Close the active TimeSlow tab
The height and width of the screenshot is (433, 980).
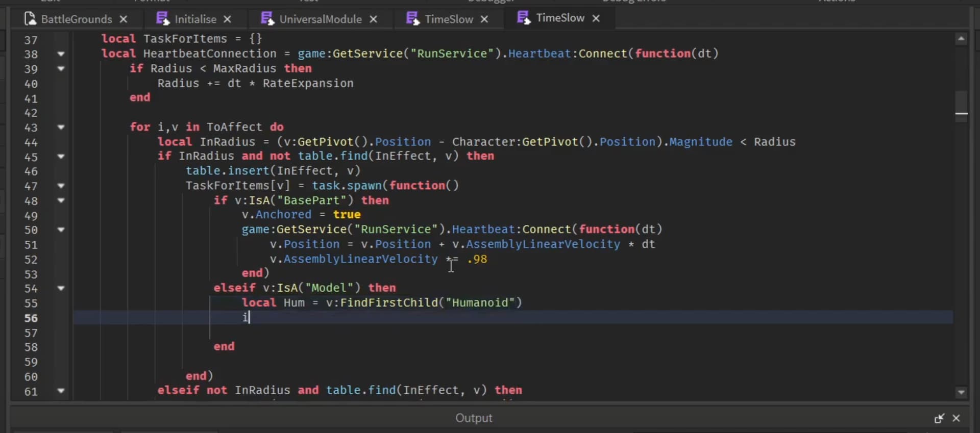click(596, 18)
